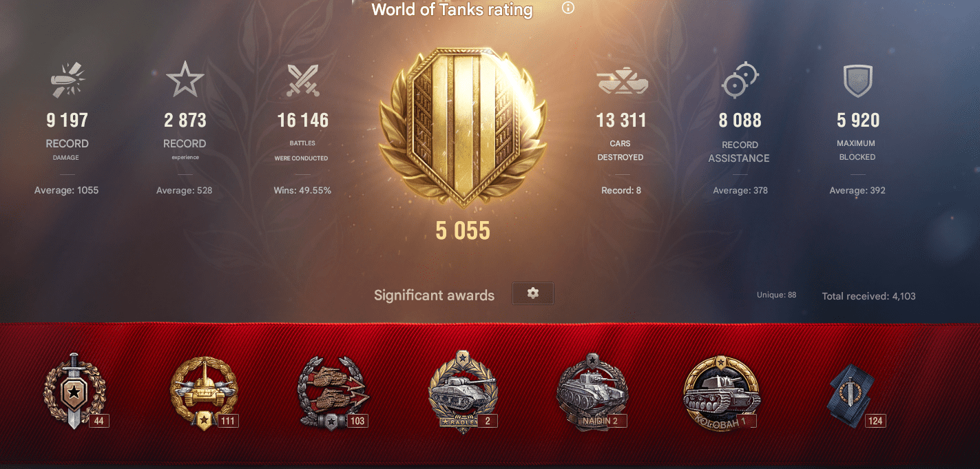The height and width of the screenshot is (469, 980).
Task: Click the 5 055 rating score
Action: [463, 231]
